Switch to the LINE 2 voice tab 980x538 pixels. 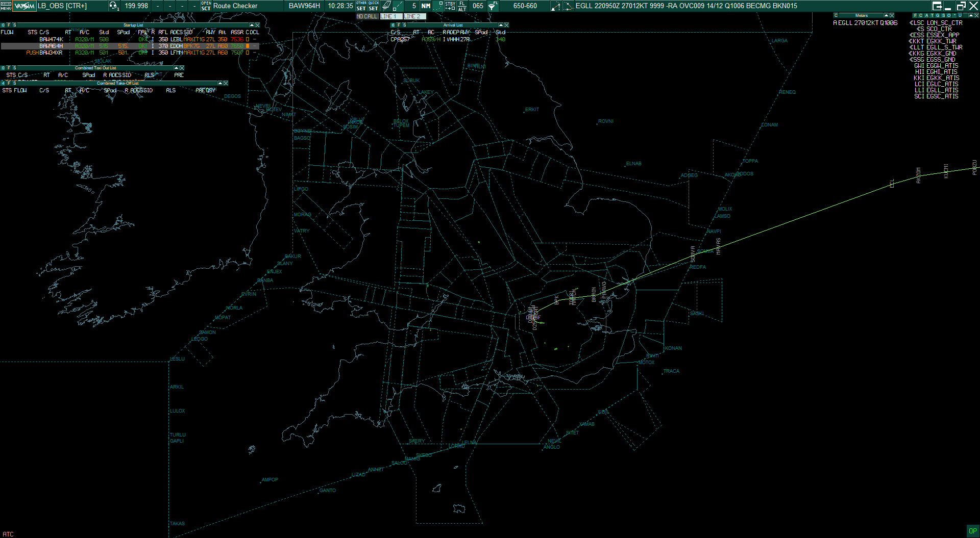tap(414, 16)
